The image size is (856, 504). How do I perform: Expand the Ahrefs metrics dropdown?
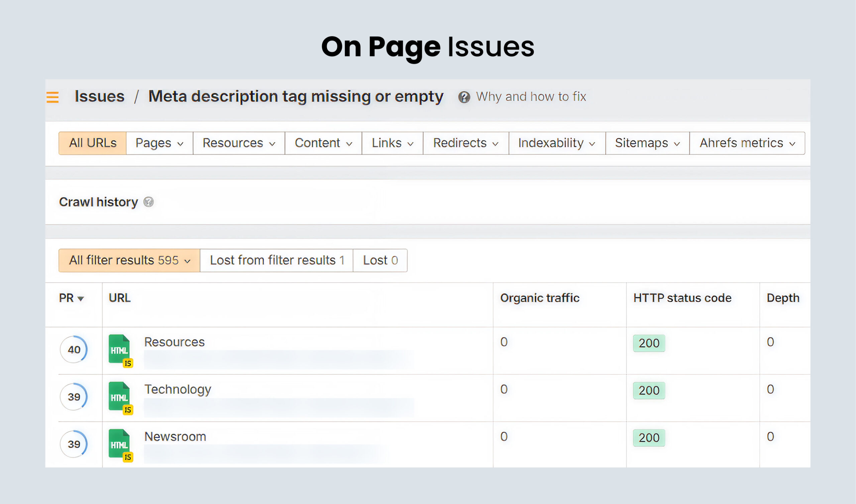click(747, 143)
